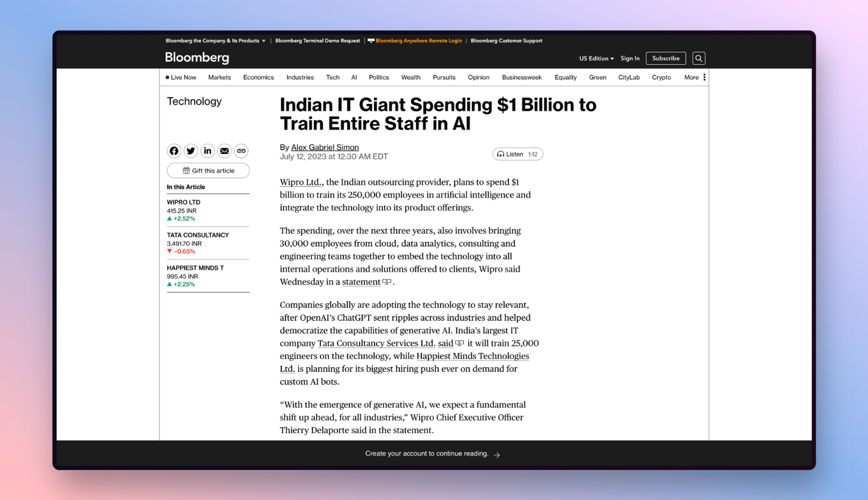Open Tech nav item

tap(333, 77)
